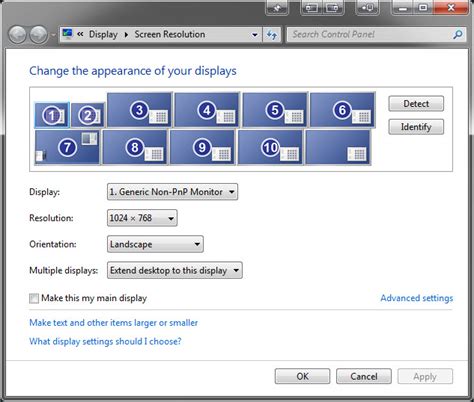This screenshot has height=402, width=474.
Task: Select display monitor 6 thumbnail
Action: point(342,110)
